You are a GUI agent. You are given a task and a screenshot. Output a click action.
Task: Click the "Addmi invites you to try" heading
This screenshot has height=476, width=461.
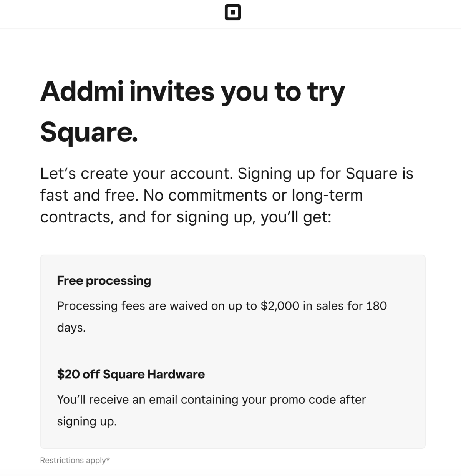pos(192,92)
